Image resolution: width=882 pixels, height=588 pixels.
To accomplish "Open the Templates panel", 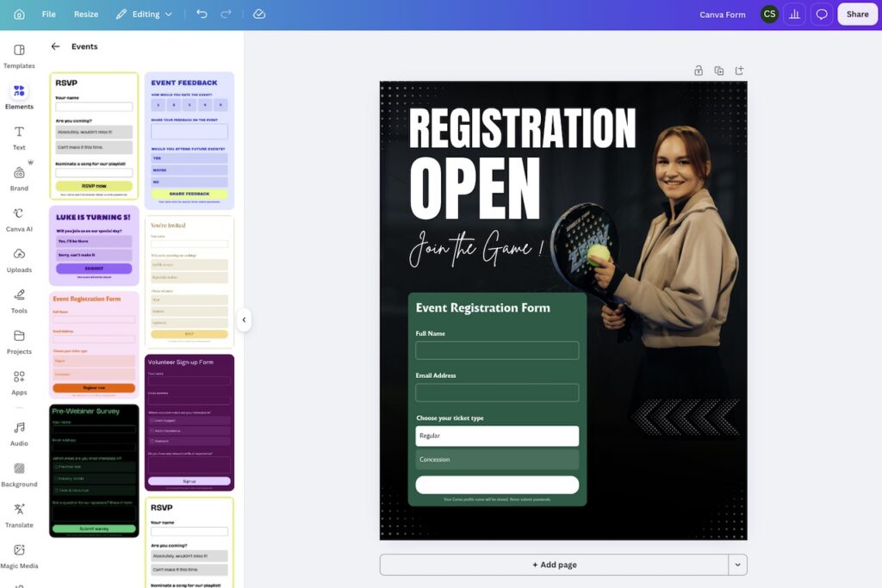I will coord(19,56).
